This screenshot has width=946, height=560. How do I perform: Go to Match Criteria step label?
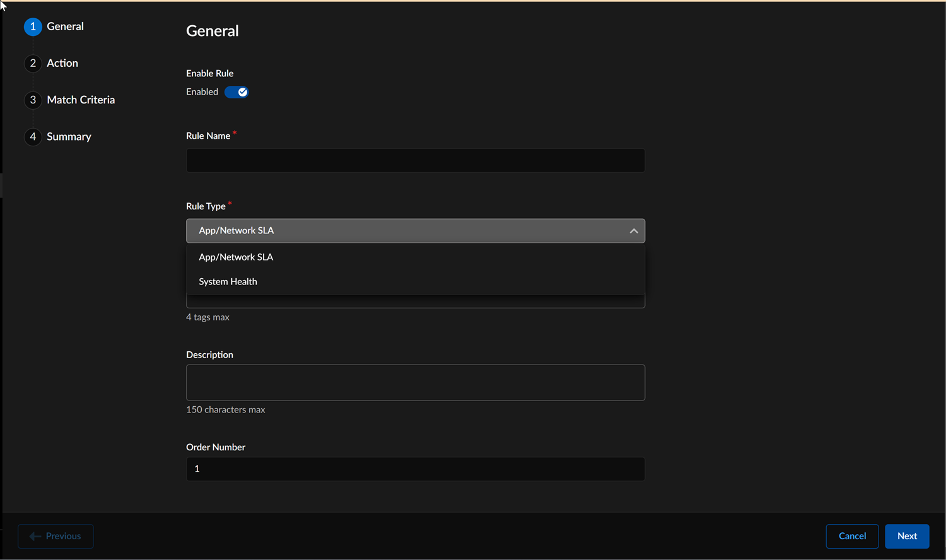81,100
